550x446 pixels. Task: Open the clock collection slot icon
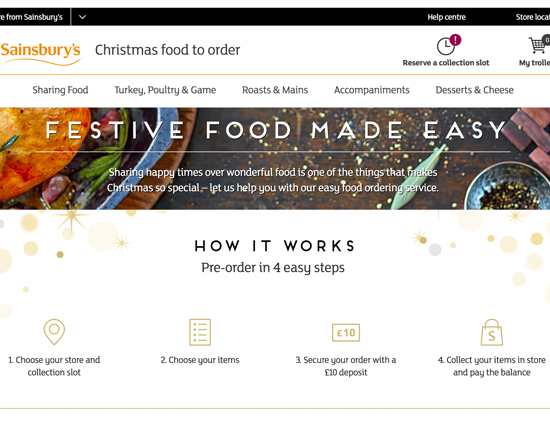click(x=445, y=46)
